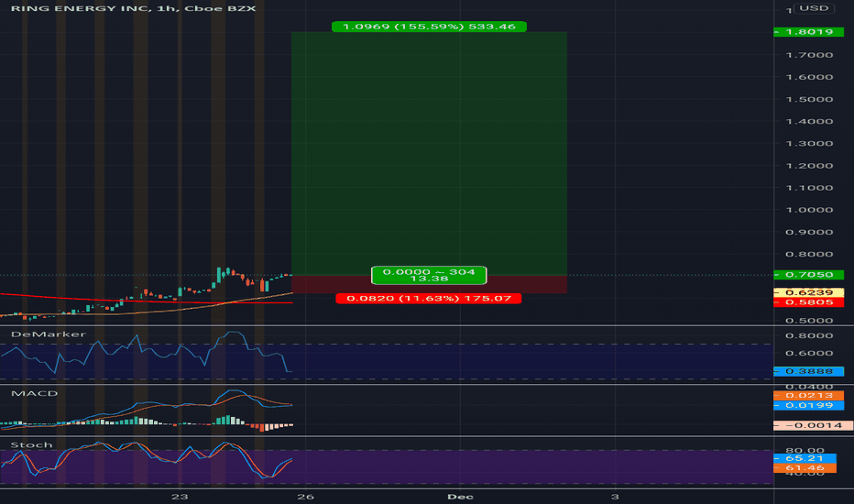The width and height of the screenshot is (854, 504).
Task: Click the 0.6239 yellow price tag
Action: (x=808, y=292)
